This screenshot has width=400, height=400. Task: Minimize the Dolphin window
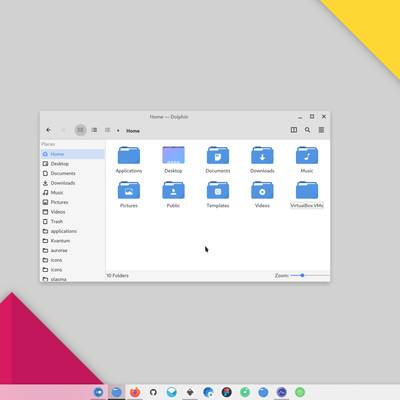click(x=300, y=117)
